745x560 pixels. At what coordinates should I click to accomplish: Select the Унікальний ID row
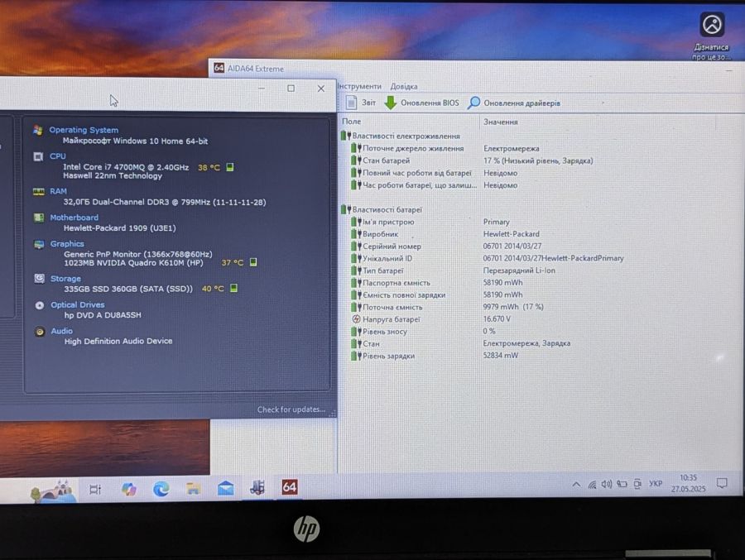coord(487,258)
